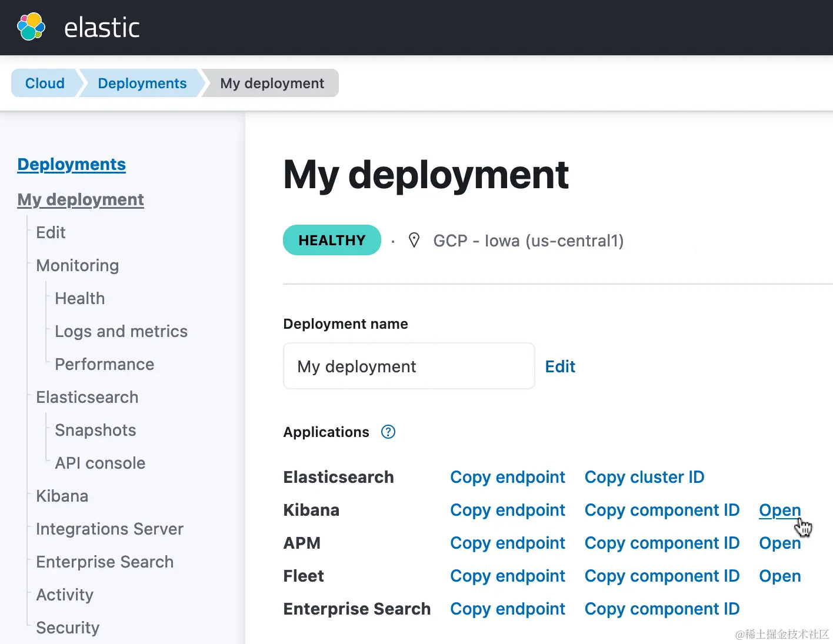Open Snapshots under Elasticsearch
This screenshot has width=833, height=644.
coord(95,430)
